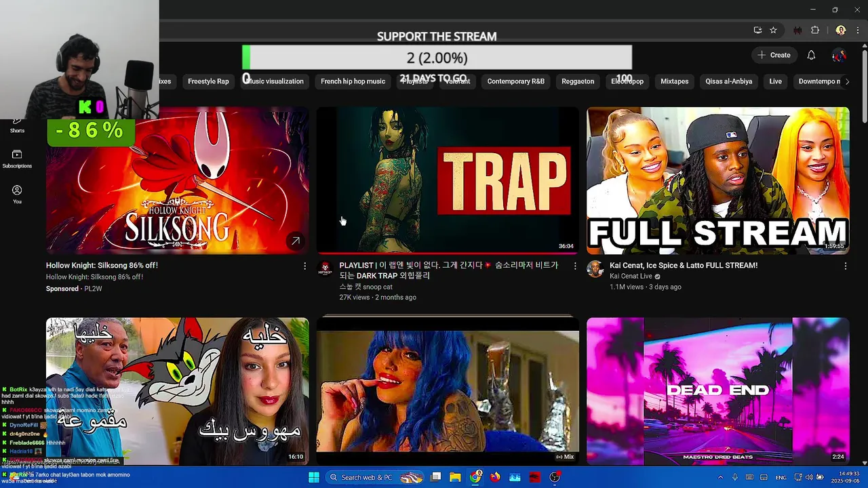The width and height of the screenshot is (868, 488).
Task: Open the Hollow Knight Silksong thumbnail
Action: [177, 180]
